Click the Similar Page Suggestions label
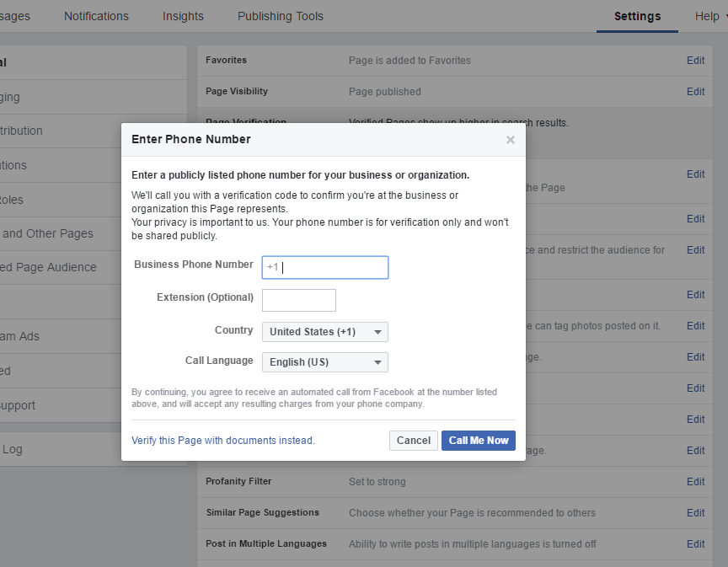728x567 pixels. (263, 512)
